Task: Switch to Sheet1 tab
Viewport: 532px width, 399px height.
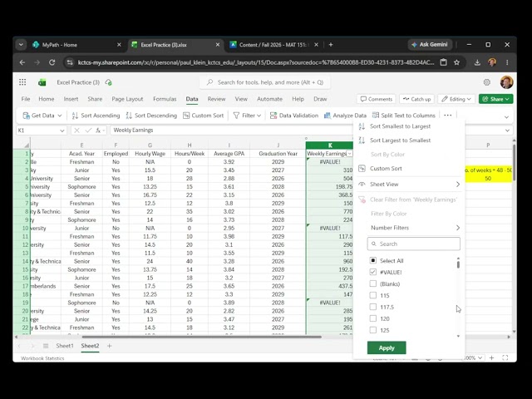Action: (x=65, y=346)
